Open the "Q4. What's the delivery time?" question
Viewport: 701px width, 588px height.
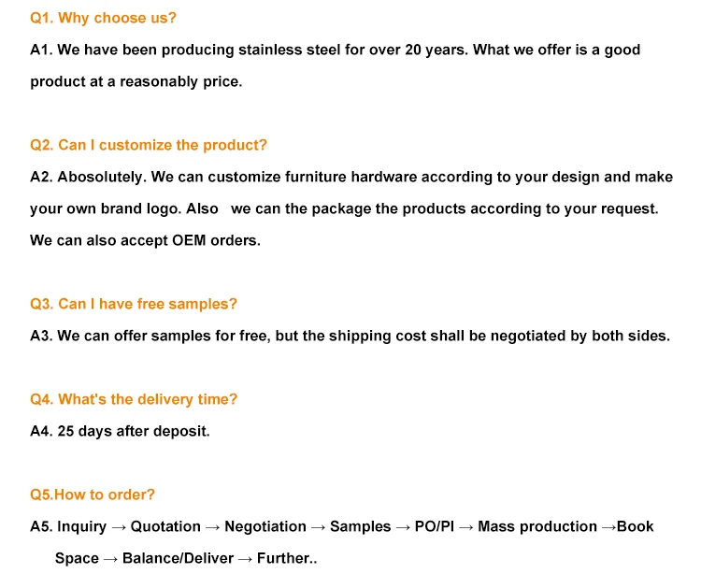(x=134, y=399)
